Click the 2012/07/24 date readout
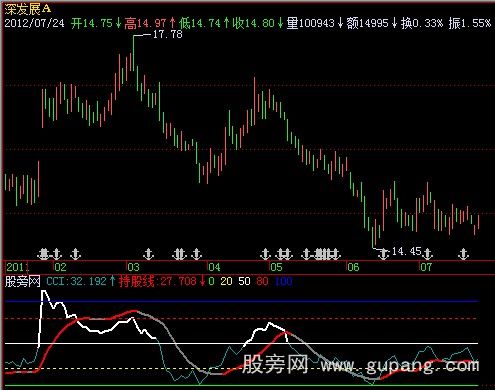The image size is (495, 390). 34,23
